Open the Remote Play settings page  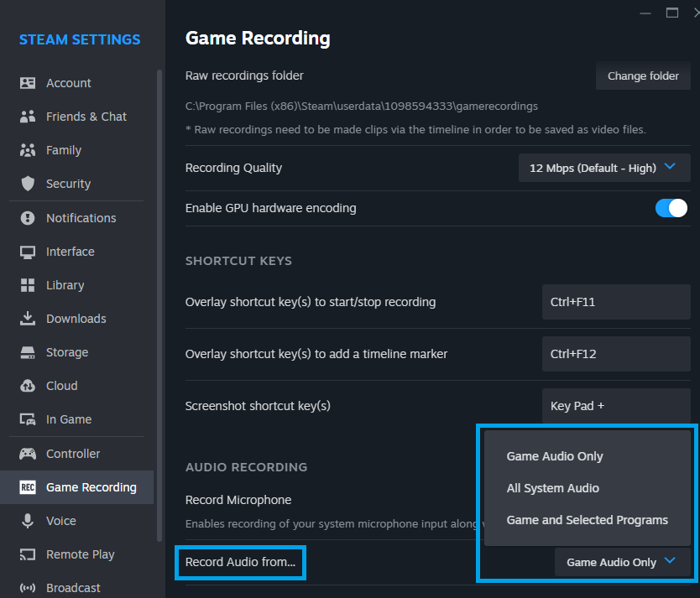pos(76,554)
